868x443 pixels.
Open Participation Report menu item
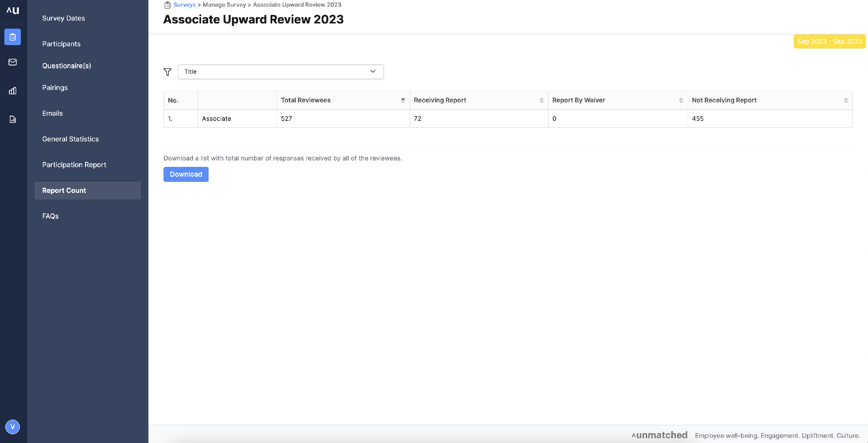pyautogui.click(x=74, y=165)
